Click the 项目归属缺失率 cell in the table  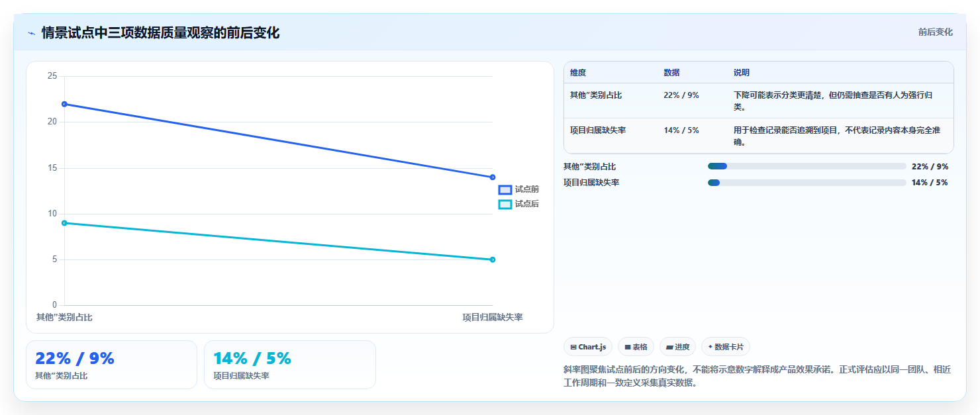coord(598,130)
